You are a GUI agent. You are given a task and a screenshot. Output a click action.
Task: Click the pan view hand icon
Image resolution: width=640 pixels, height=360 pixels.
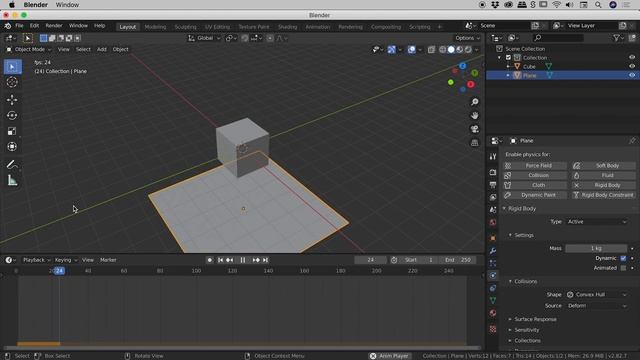pyautogui.click(x=474, y=116)
